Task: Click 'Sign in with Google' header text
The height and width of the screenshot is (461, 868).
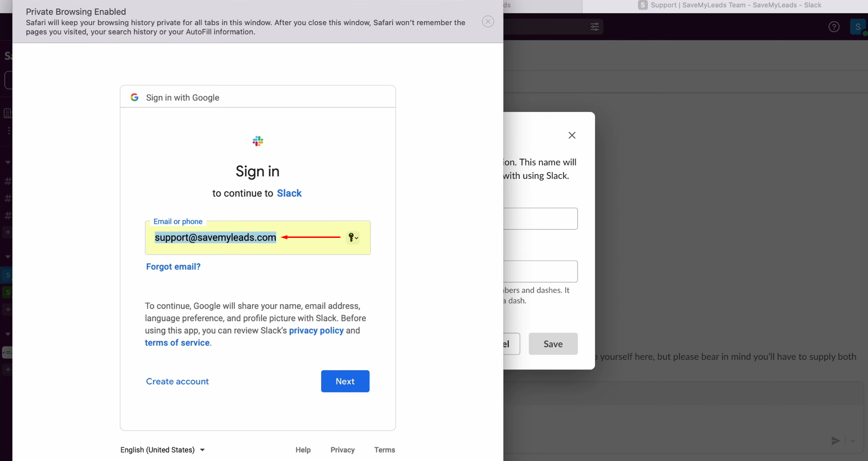Action: pyautogui.click(x=183, y=98)
